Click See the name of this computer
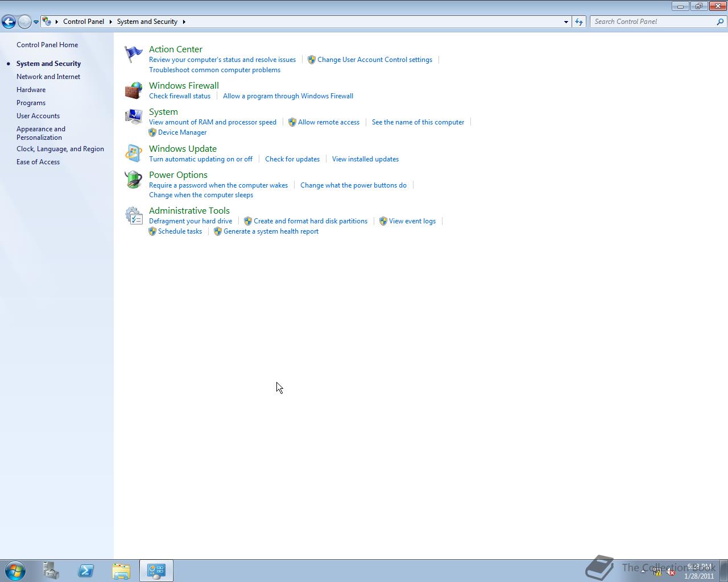This screenshot has height=582, width=728. point(418,122)
